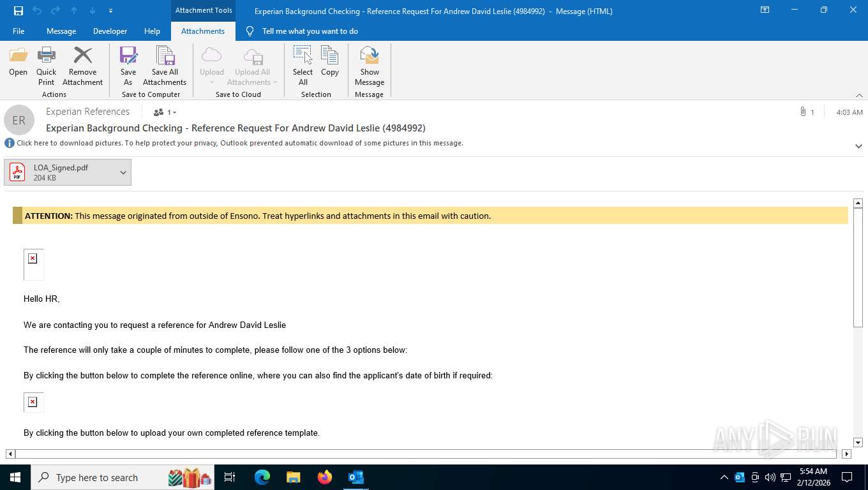
Task: Open the File menu
Action: point(19,31)
